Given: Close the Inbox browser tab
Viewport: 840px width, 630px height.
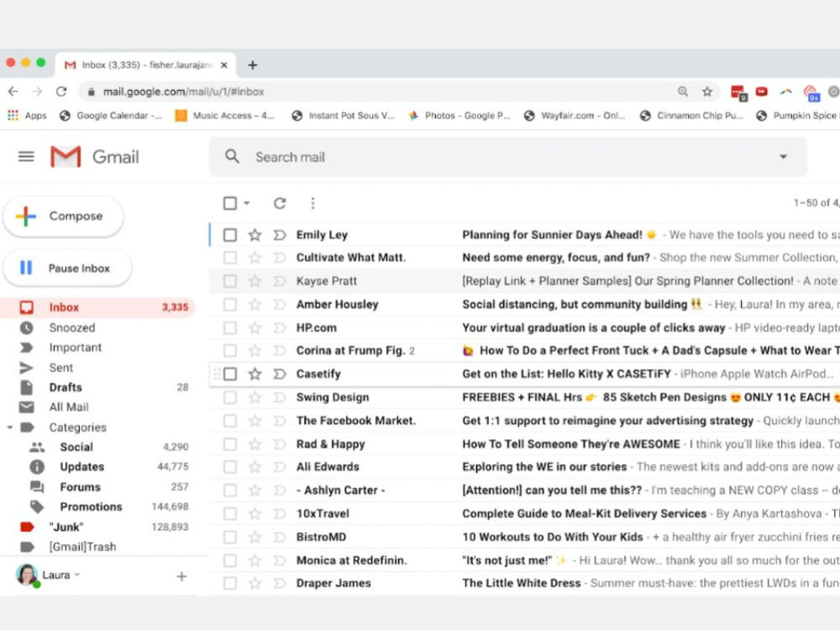Looking at the screenshot, I should click(224, 65).
